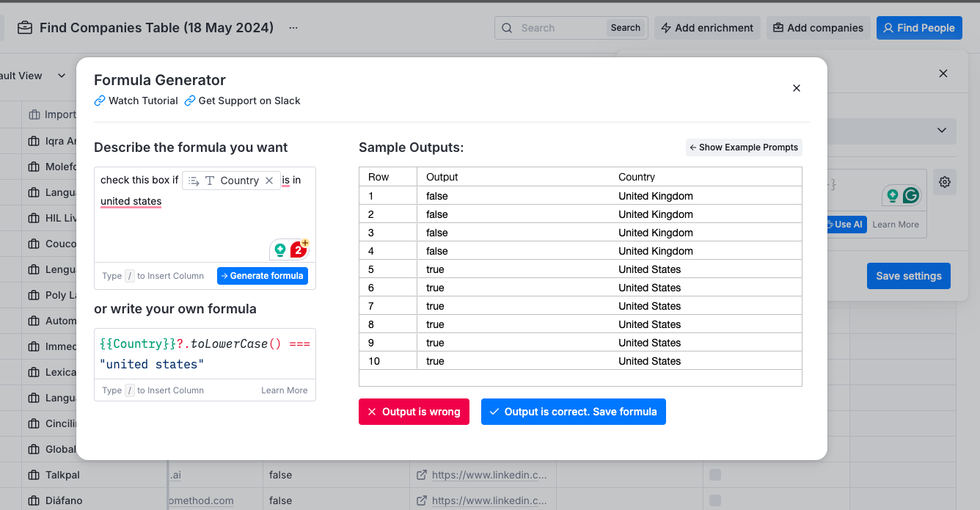Close the Formula Generator dialog

(797, 88)
